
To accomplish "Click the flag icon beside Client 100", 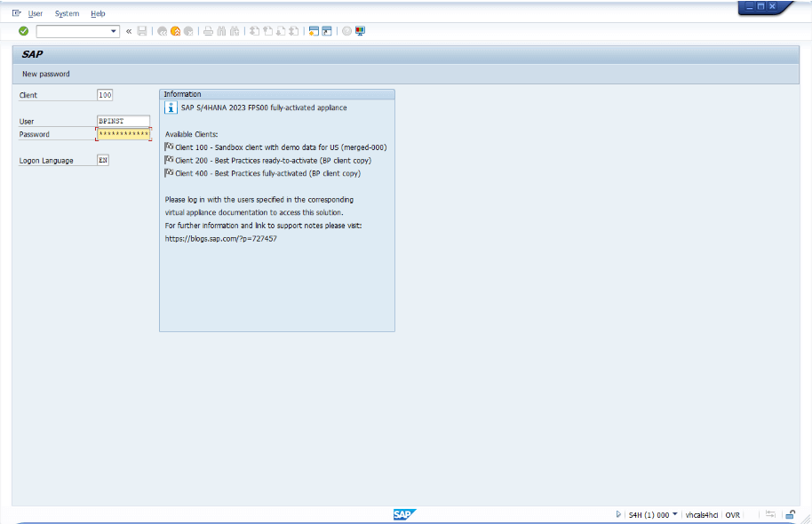I will (170, 147).
